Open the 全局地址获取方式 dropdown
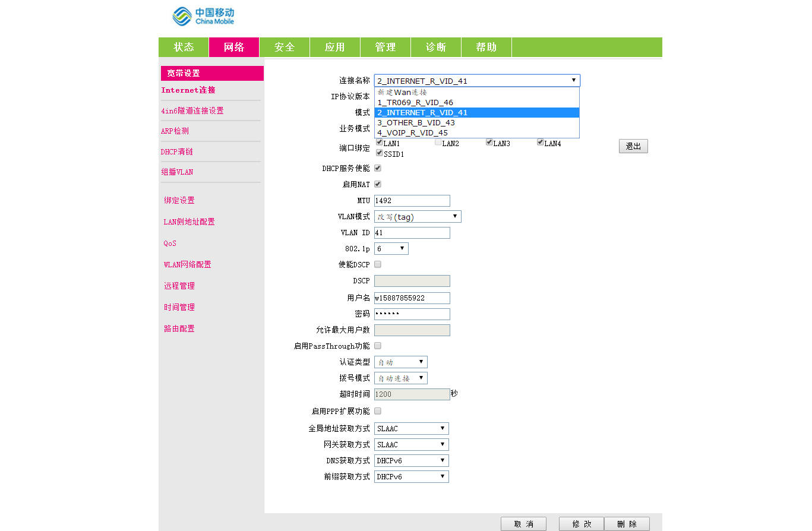This screenshot has width=812, height=531. (x=412, y=429)
